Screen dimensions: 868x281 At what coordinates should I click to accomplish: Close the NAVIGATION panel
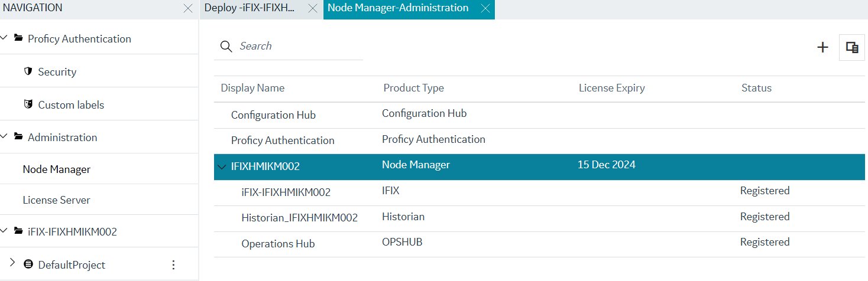tap(188, 8)
